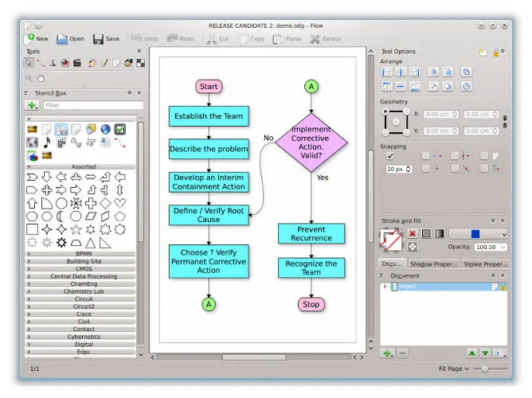Screen dimensions: 532x398
Task: Click the green plus in Stencil Box
Action: (32, 105)
